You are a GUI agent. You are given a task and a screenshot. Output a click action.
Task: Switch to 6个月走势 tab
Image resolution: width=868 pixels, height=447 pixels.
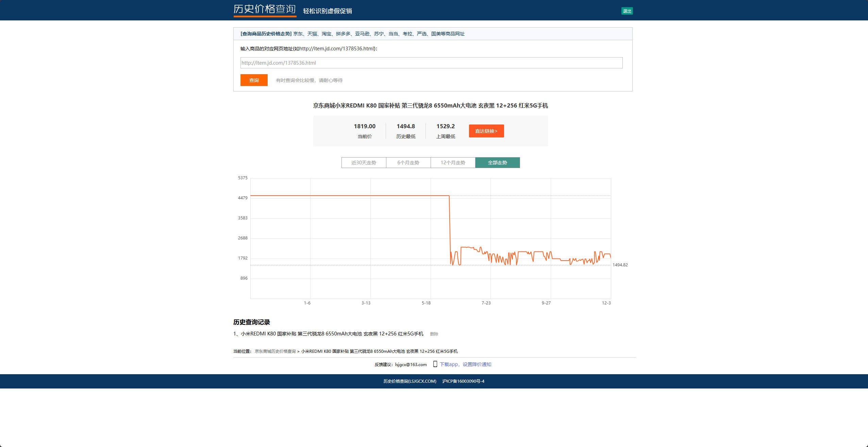[408, 163]
